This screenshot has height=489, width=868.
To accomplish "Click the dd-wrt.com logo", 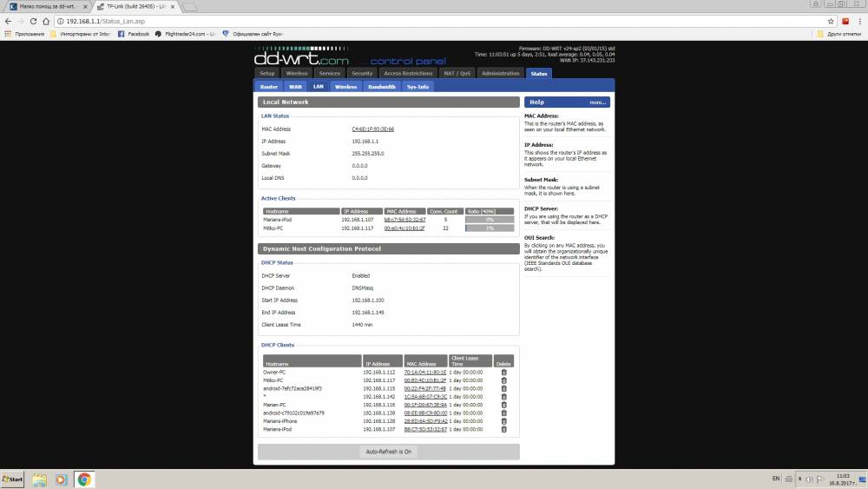I will tap(301, 56).
